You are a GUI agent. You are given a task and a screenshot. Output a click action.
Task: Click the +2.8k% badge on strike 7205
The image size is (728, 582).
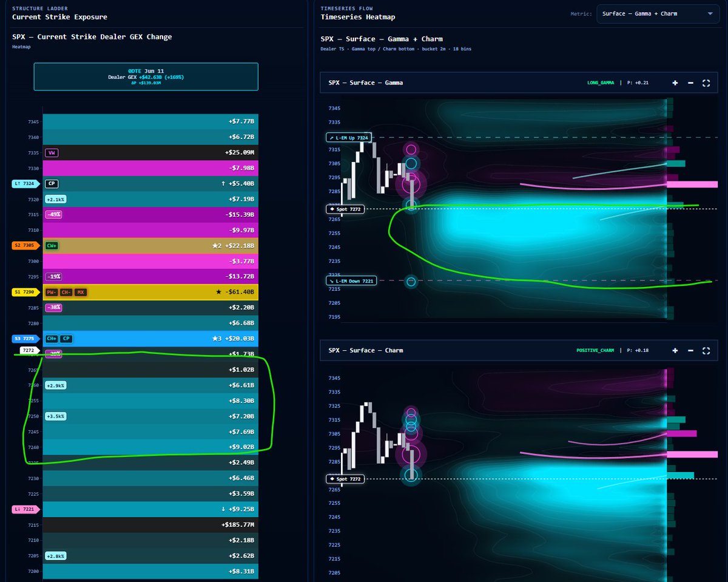coord(55,555)
